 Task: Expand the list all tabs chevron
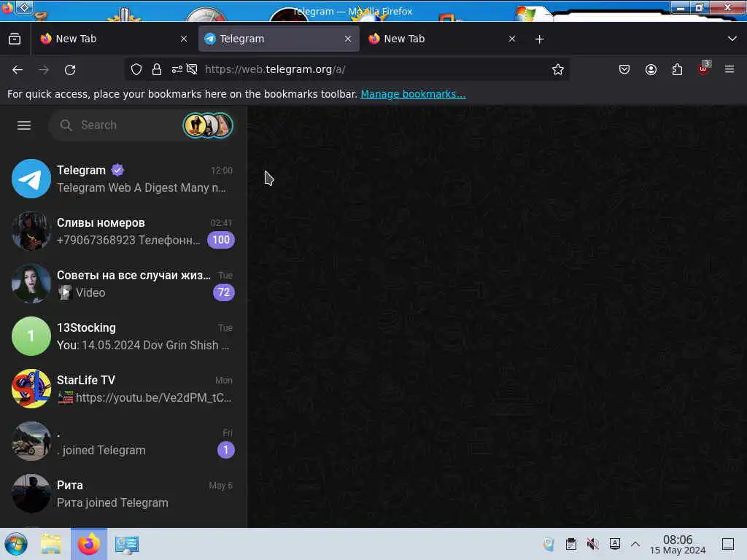[732, 39]
